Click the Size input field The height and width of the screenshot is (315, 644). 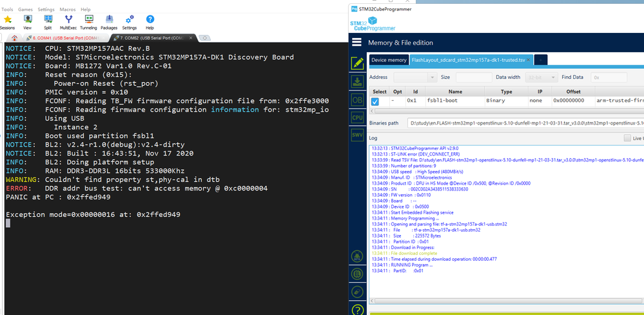pyautogui.click(x=474, y=77)
